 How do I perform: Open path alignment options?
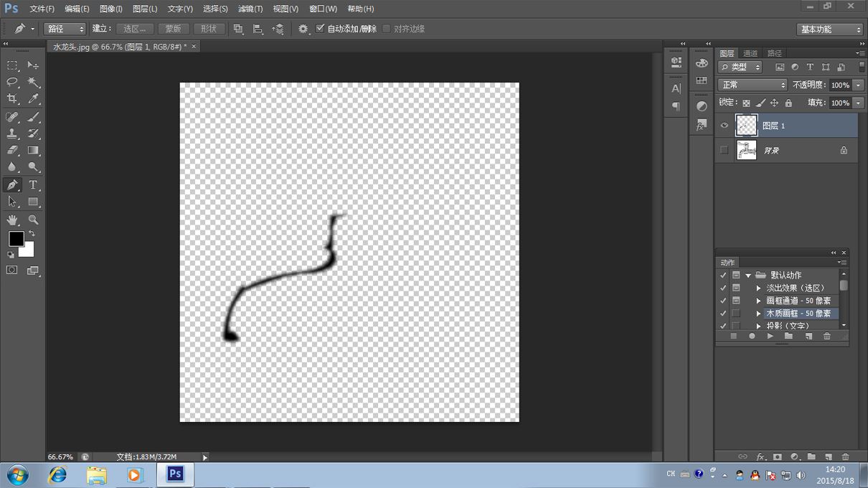click(x=258, y=29)
